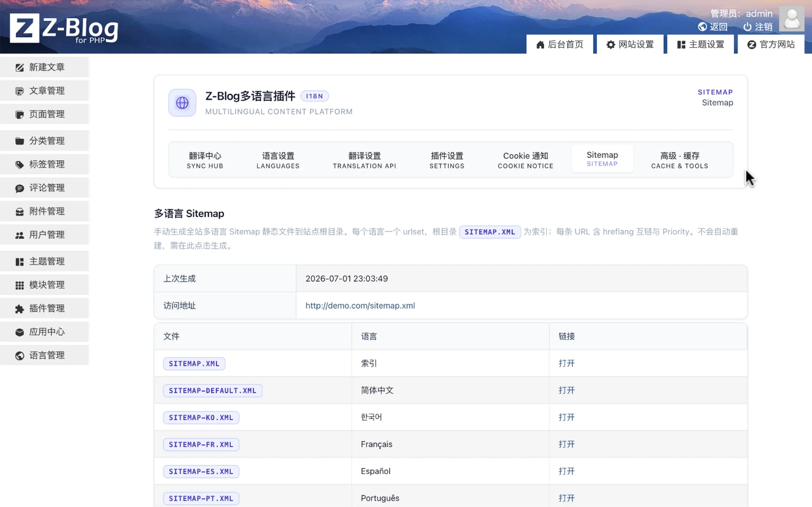
Task: Click the page management icon
Action: pyautogui.click(x=19, y=114)
